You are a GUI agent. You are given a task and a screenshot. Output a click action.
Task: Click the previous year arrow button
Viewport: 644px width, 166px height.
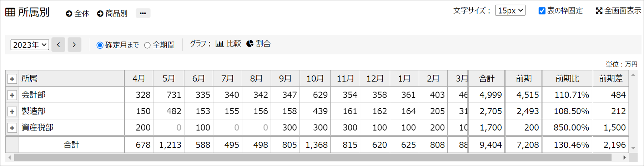coord(58,45)
